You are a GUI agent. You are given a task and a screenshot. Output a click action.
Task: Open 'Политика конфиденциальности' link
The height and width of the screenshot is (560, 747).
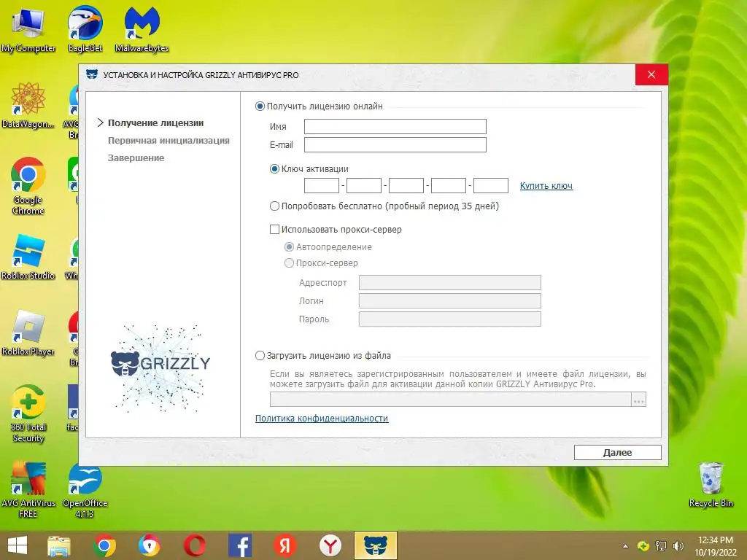pos(322,418)
